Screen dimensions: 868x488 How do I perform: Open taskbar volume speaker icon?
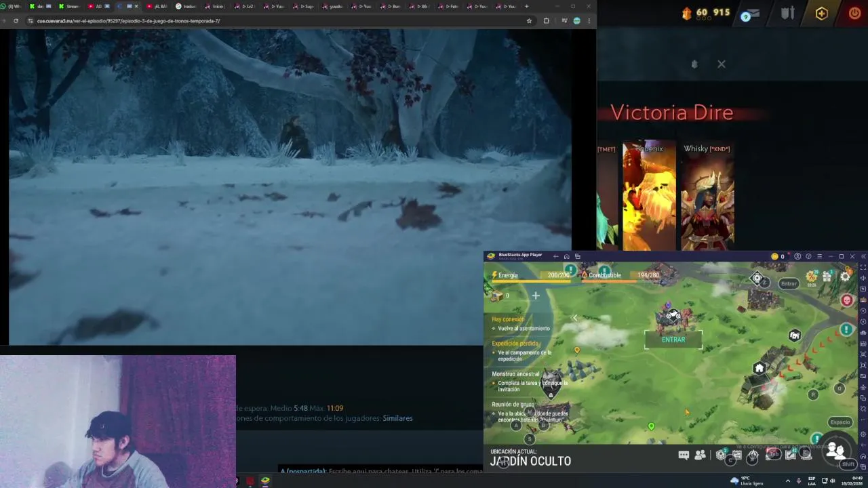click(833, 481)
